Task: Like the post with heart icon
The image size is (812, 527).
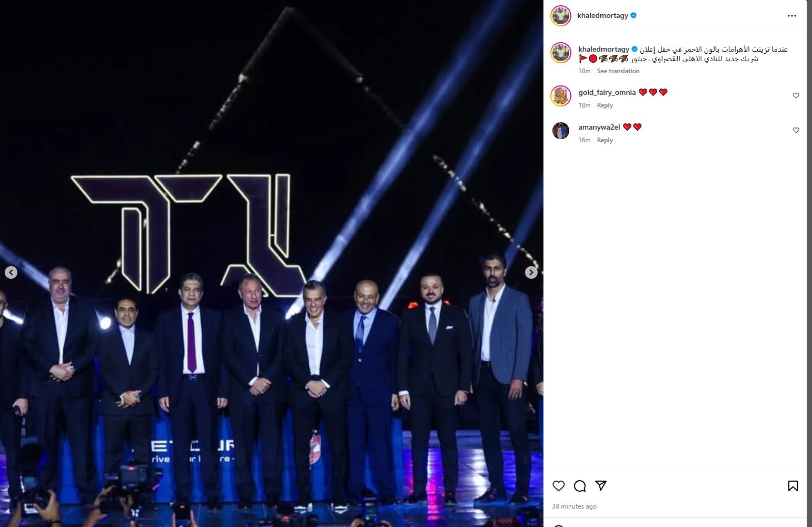Action: 559,486
